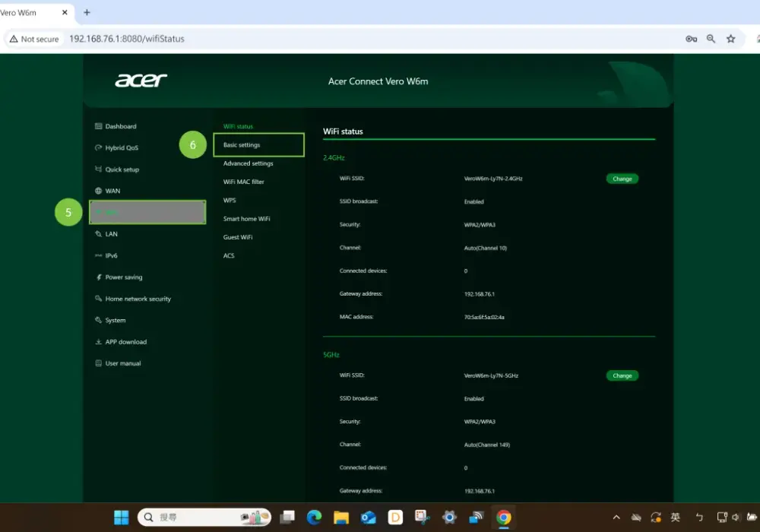Viewport: 760px width, 532px height.
Task: Select the Auto(Channel 149) value
Action: 487,445
